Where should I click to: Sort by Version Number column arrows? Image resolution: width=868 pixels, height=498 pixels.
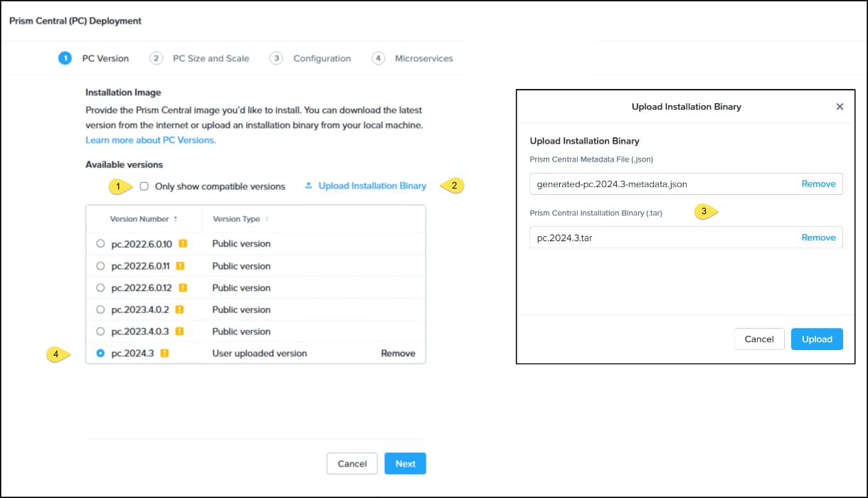pos(175,219)
